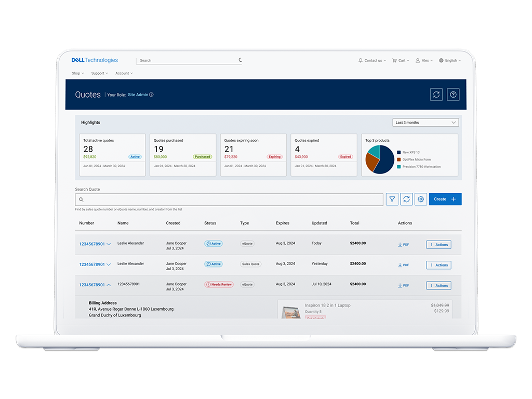Click the filter funnel icon
Screen dimensions: 532x399
coord(392,199)
